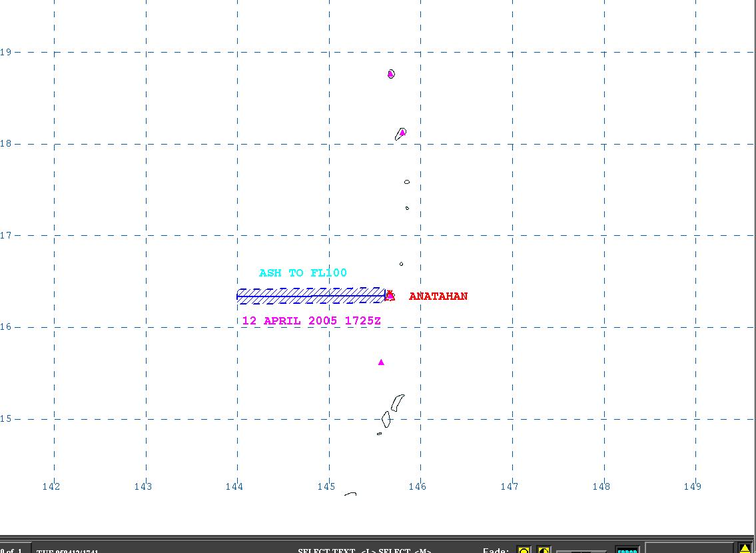This screenshot has height=553, width=756.
Task: Click the longitude label 148
Action: 601,486
